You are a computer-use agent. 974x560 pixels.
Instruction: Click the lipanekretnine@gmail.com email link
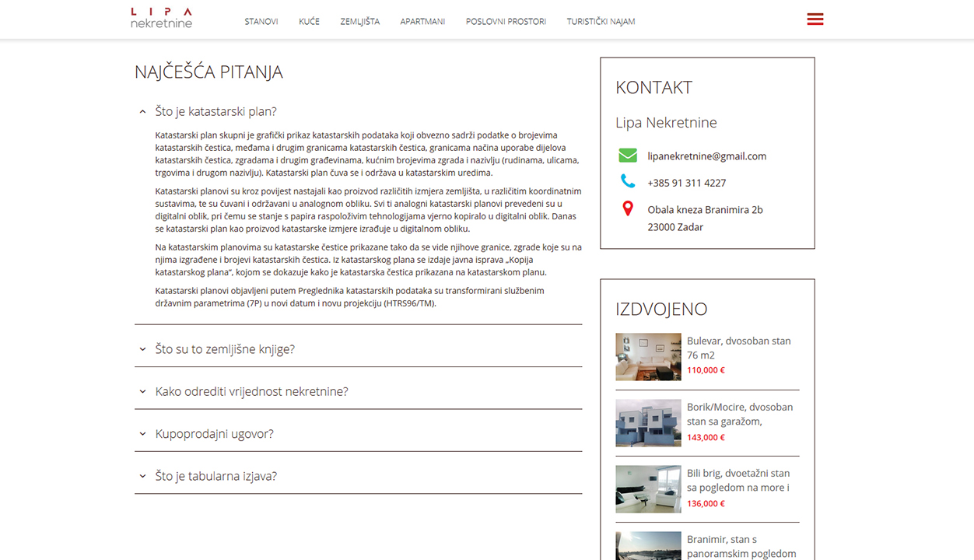point(707,156)
